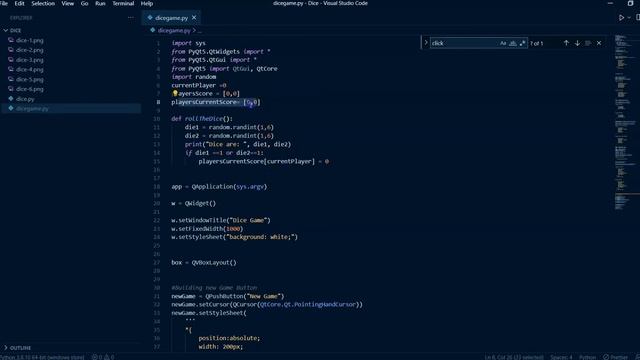Click line 8 playersCurrentScore code
Screen dimensions: 640x360
(216, 102)
